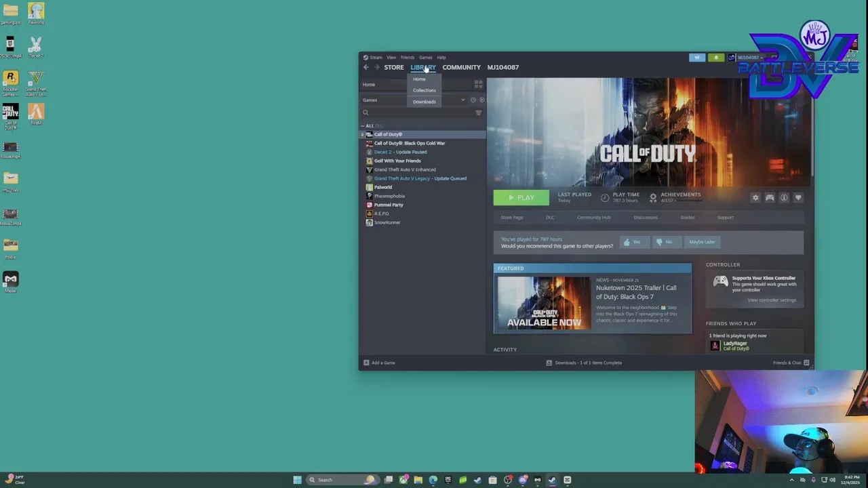The image size is (868, 488).
Task: Open the Discussions link
Action: (646, 218)
